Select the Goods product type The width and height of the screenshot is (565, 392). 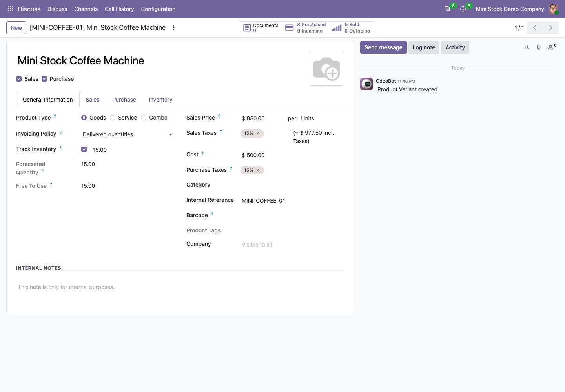coord(84,118)
